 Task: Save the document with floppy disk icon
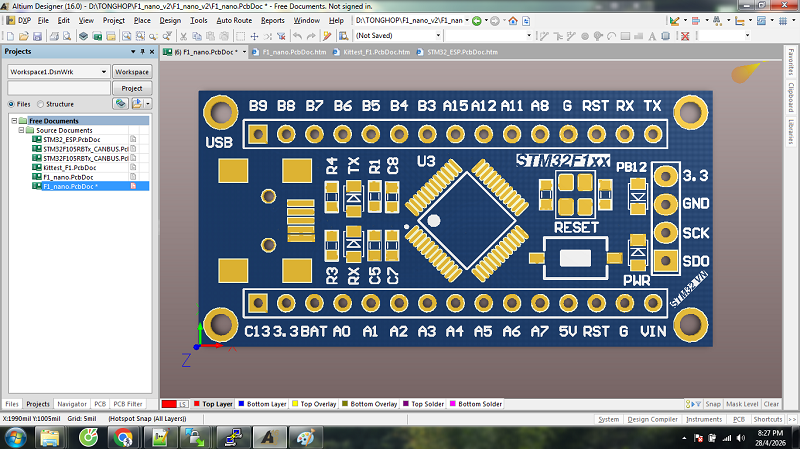tap(37, 36)
